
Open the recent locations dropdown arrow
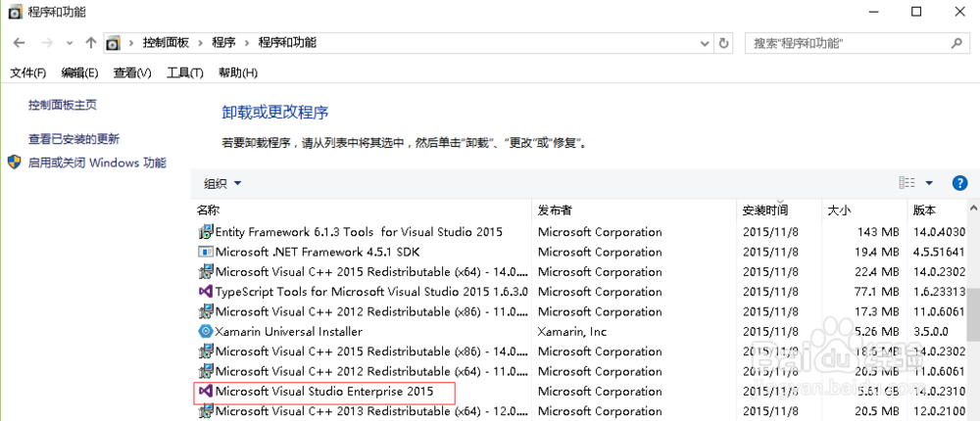pos(70,43)
